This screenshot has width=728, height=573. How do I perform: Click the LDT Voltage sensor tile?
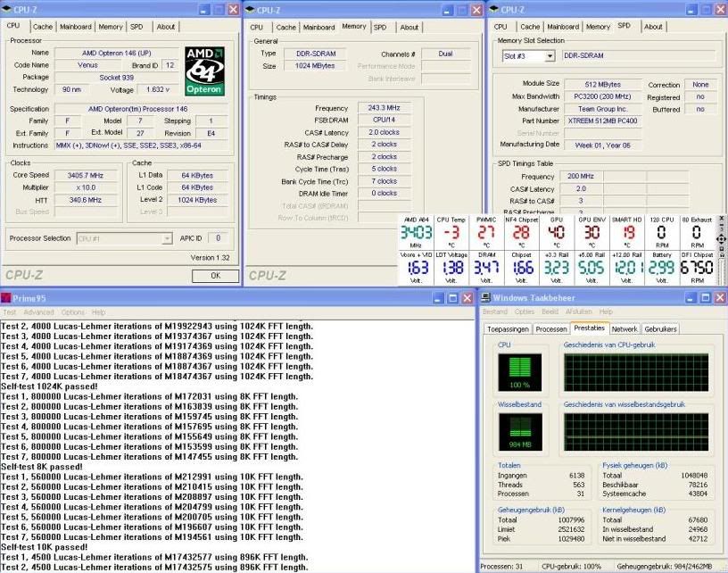(451, 268)
